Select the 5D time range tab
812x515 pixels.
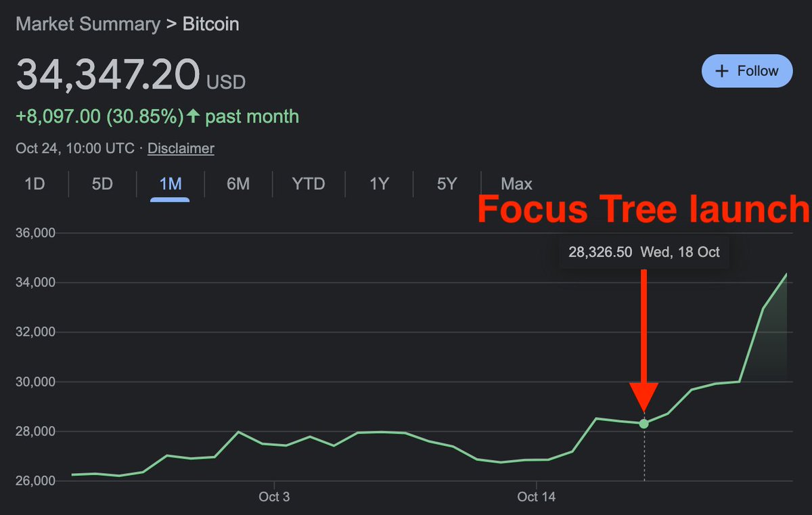coord(102,183)
